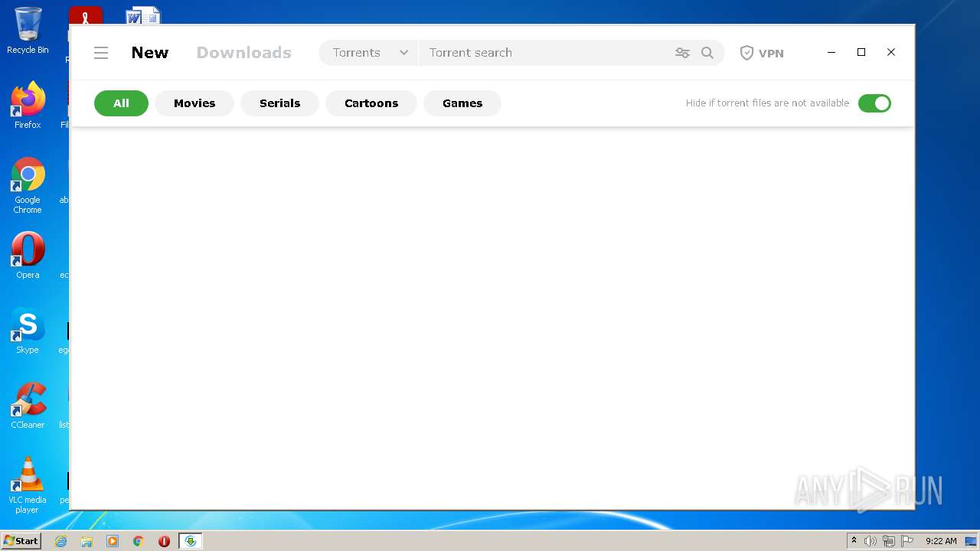This screenshot has width=980, height=551.
Task: Open Action Center flag icon
Action: (x=907, y=541)
